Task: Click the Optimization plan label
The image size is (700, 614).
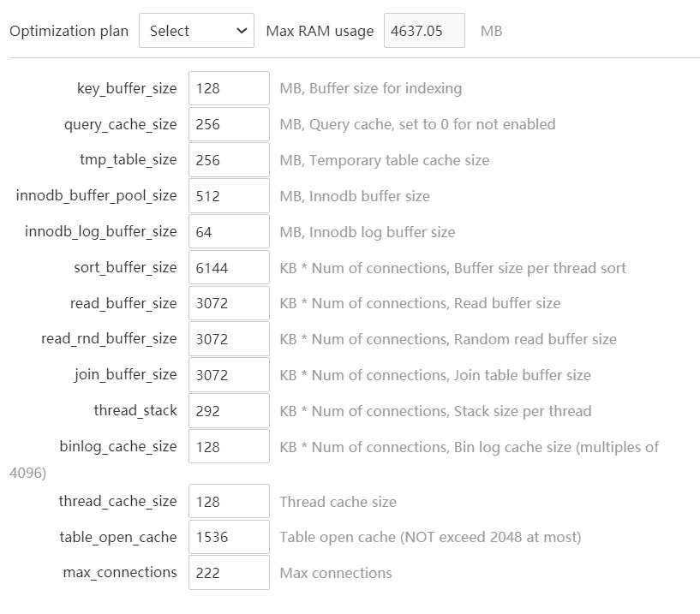Action: (69, 31)
